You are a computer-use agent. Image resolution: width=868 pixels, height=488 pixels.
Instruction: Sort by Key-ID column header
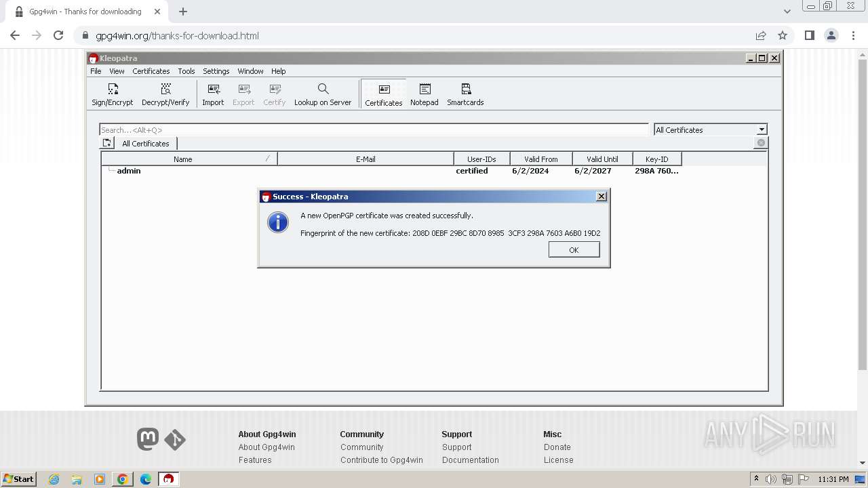tap(656, 159)
